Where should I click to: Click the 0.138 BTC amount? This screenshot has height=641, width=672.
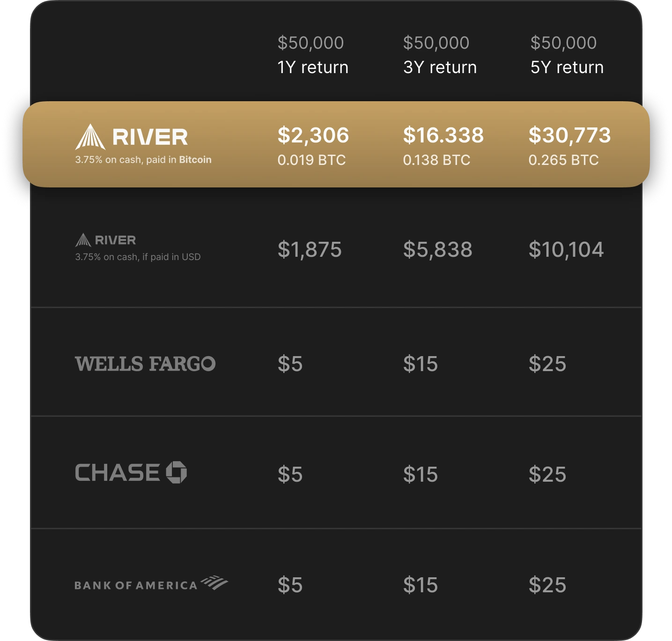[x=436, y=160]
